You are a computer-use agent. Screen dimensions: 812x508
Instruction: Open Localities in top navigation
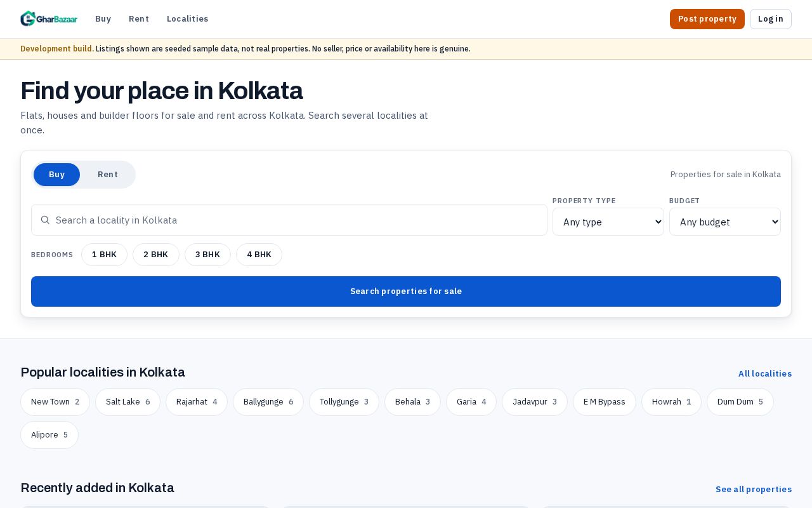point(188,19)
